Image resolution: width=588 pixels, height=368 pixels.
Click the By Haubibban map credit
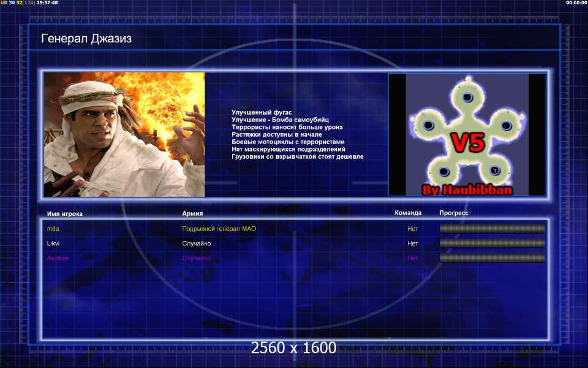pos(467,190)
